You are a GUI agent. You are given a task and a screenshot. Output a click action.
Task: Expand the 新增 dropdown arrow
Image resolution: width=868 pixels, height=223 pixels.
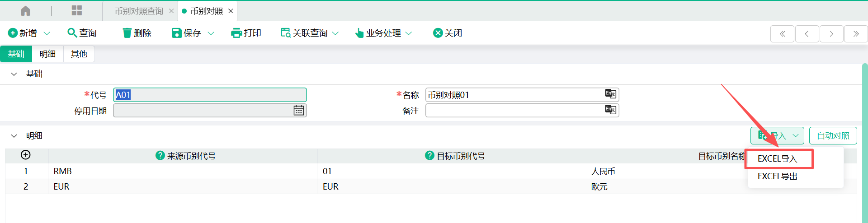(x=47, y=33)
